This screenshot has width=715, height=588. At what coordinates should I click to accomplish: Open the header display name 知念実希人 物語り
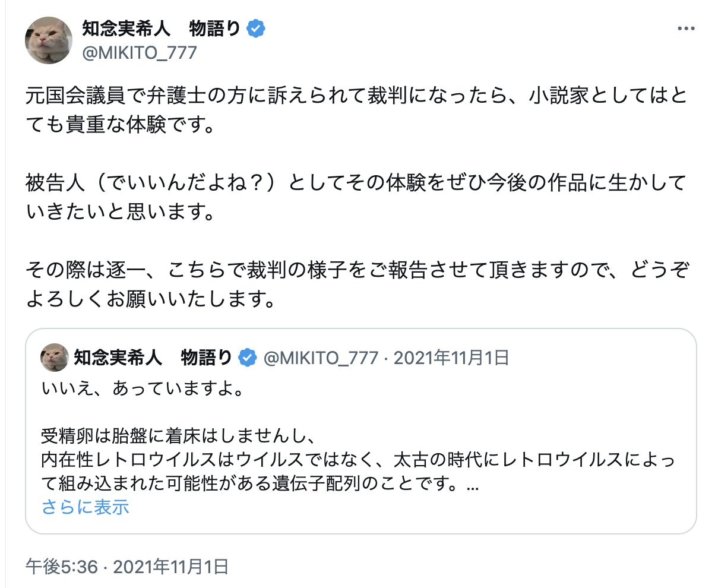tap(160, 28)
